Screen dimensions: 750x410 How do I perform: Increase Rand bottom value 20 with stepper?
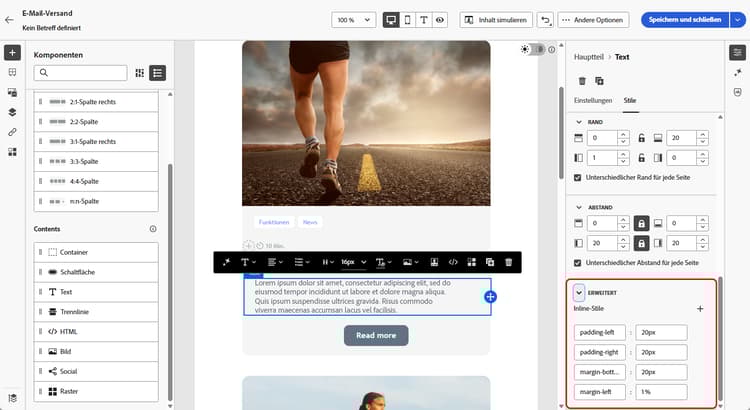pos(703,135)
